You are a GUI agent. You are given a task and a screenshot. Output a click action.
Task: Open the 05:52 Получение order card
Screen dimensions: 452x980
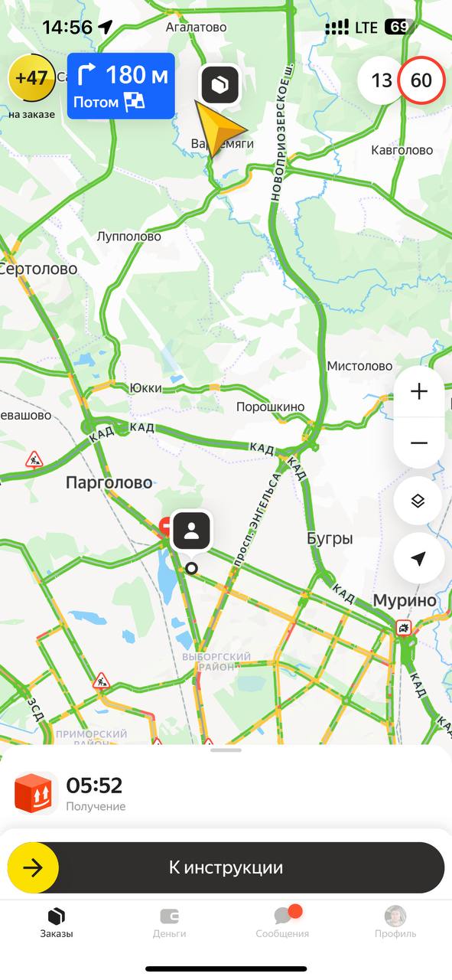point(226,794)
